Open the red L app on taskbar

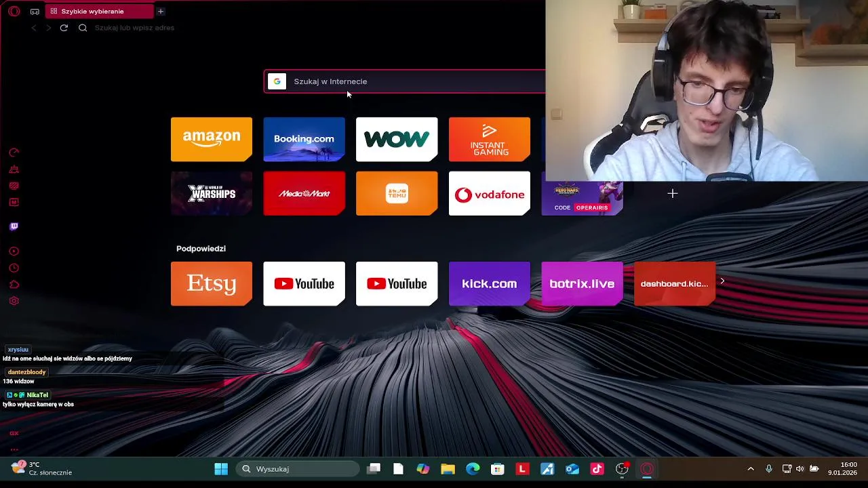tap(522, 469)
